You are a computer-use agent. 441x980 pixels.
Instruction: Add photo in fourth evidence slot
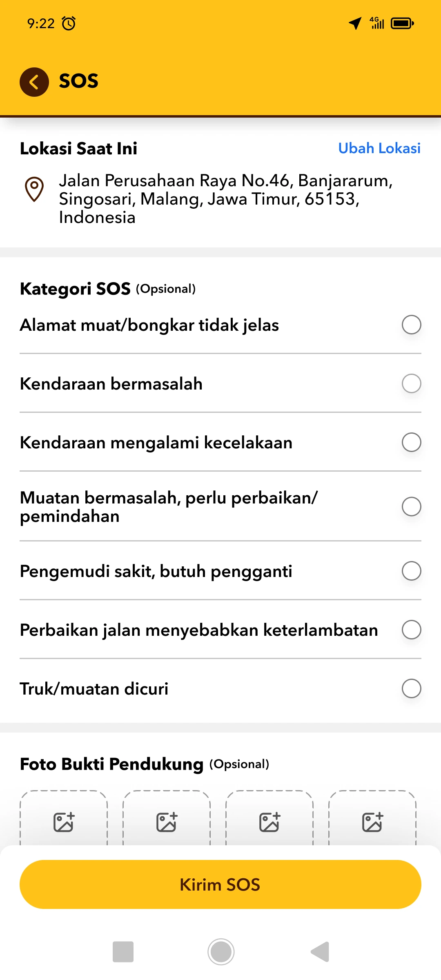[372, 822]
